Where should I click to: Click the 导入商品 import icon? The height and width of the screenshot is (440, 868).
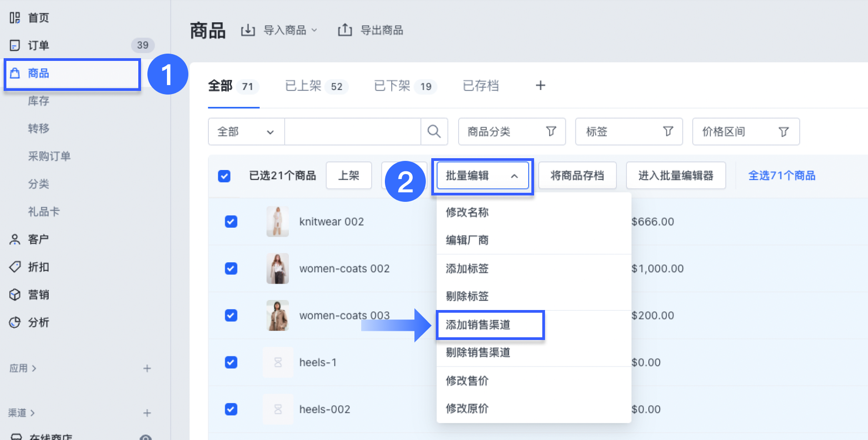coord(248,30)
